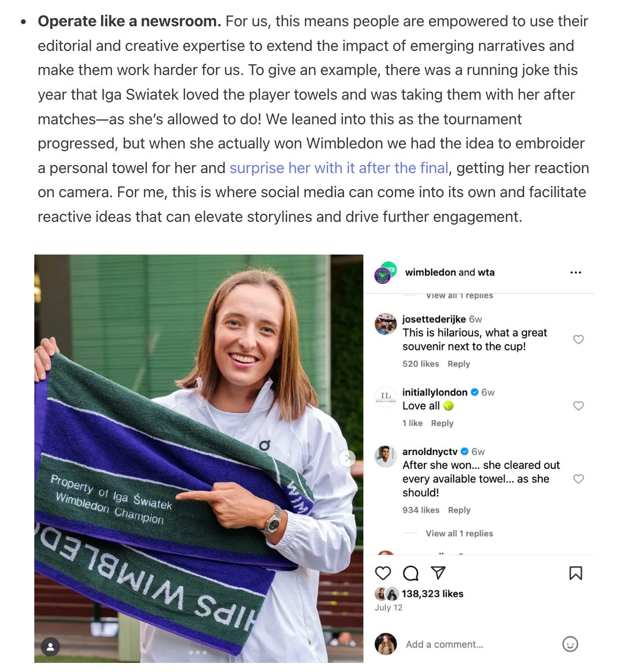Open emoji picker in comment field
This screenshot has height=672, width=627.
(570, 644)
